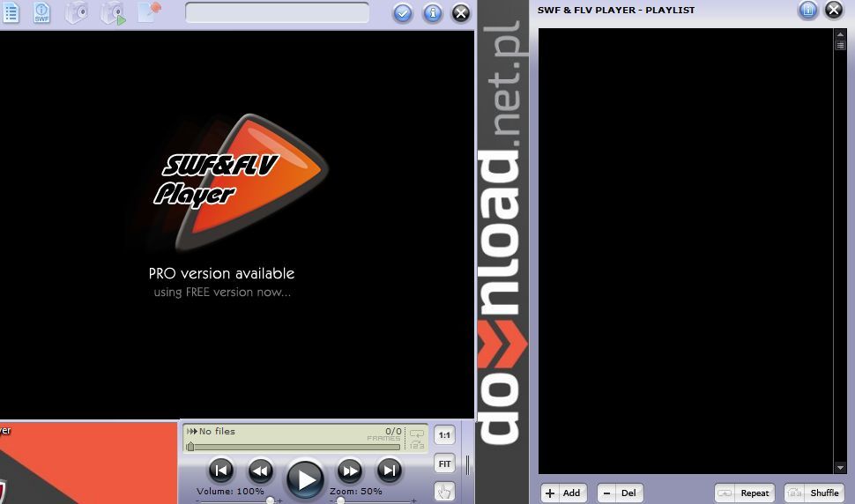Toggle the 123 sequence order icon
Viewport: 855px width, 504px height.
pos(417,445)
